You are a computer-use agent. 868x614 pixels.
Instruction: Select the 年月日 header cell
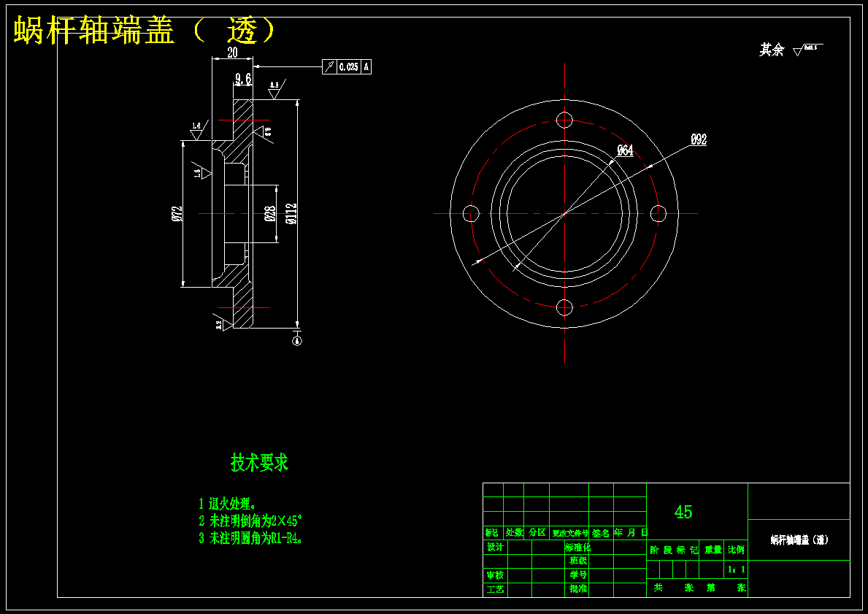coord(631,533)
